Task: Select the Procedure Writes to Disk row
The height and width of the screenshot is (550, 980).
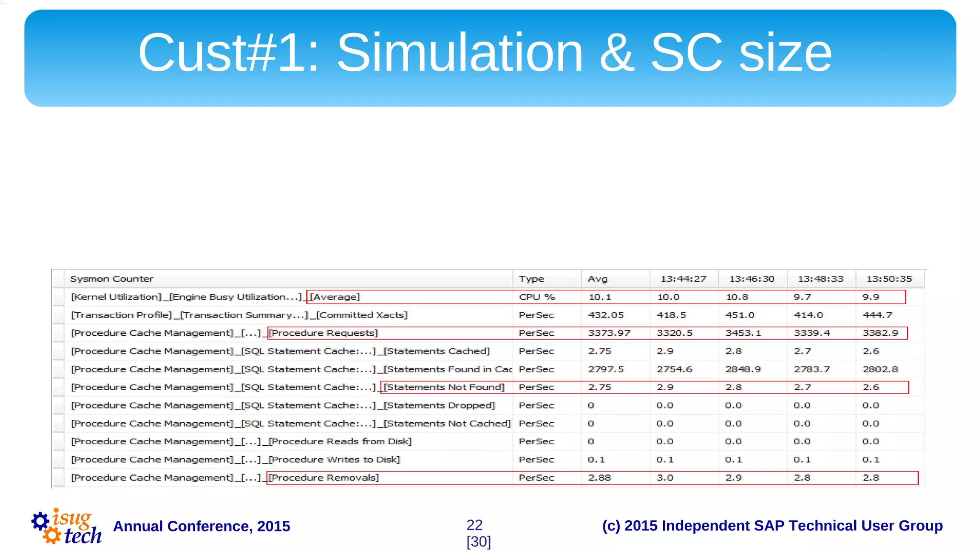Action: (x=488, y=460)
